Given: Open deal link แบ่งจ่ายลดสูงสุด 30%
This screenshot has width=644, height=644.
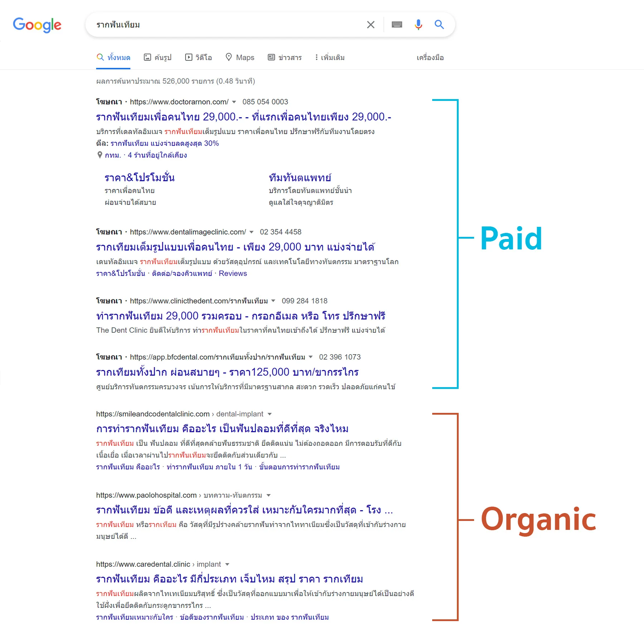Looking at the screenshot, I should click(165, 143).
